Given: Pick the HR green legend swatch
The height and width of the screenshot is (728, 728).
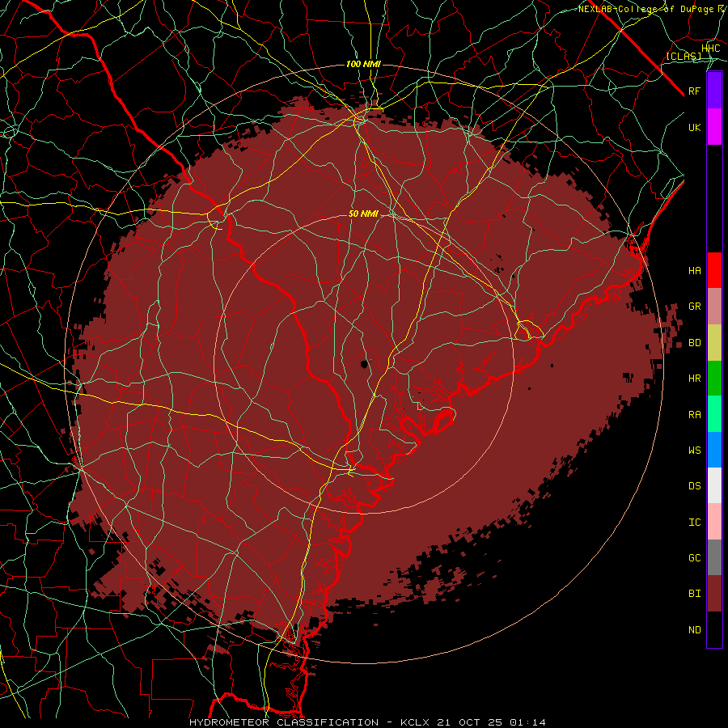Looking at the screenshot, I should pos(714,379).
